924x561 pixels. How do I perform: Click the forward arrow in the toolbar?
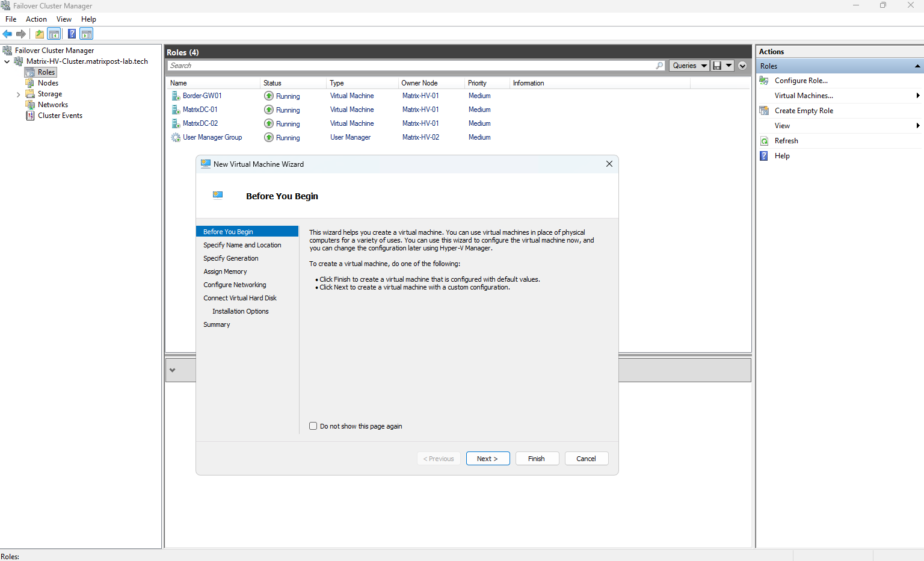coord(21,34)
